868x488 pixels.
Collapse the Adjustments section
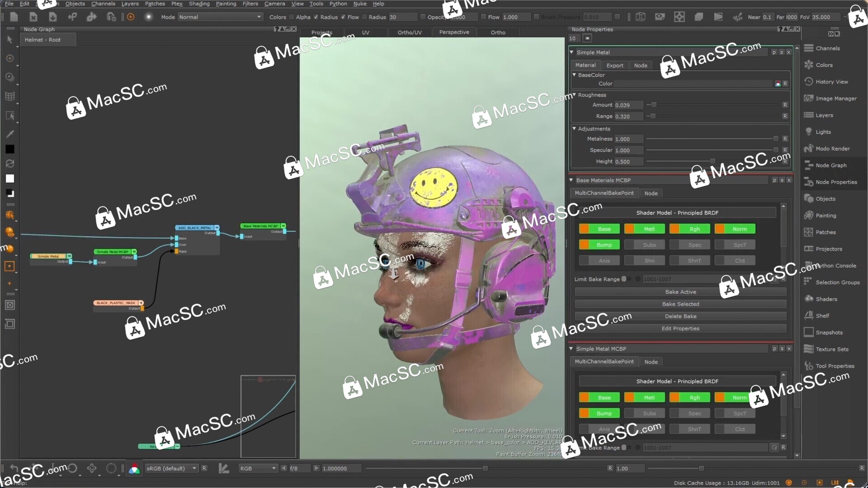574,129
